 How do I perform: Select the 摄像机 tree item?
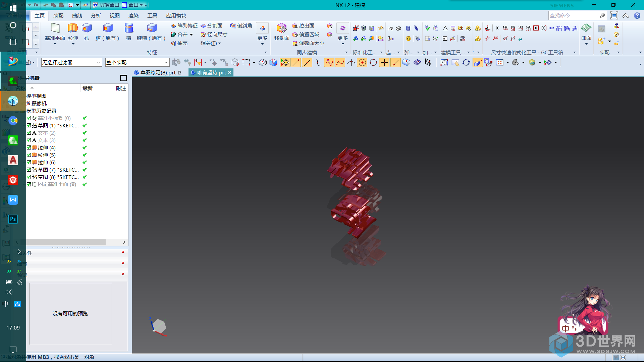pos(39,103)
